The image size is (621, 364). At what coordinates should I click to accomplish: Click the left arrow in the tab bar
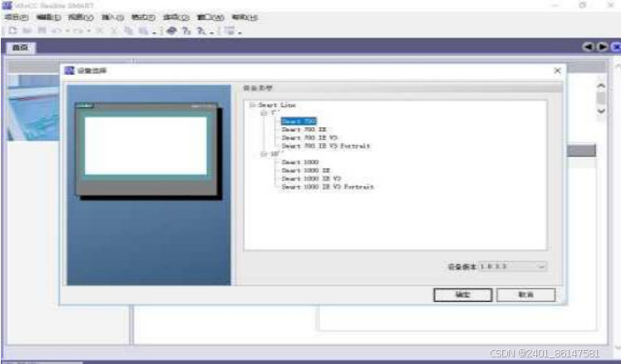pos(588,47)
